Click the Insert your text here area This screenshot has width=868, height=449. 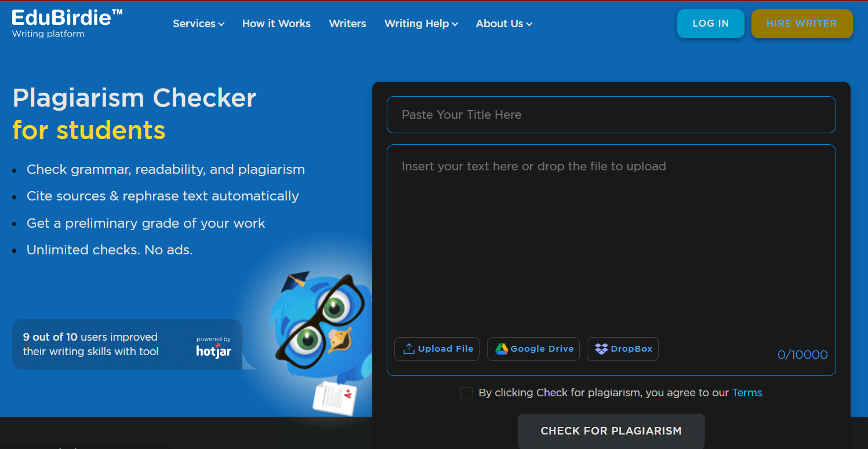pos(611,260)
